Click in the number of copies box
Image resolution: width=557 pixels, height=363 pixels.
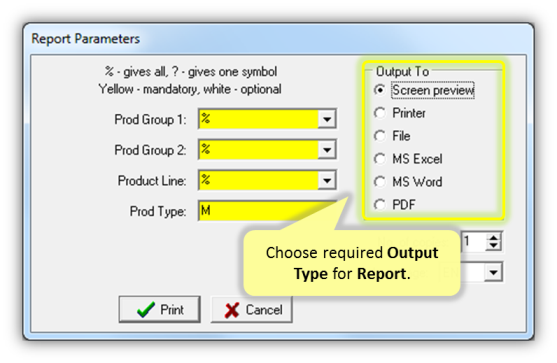[474, 242]
